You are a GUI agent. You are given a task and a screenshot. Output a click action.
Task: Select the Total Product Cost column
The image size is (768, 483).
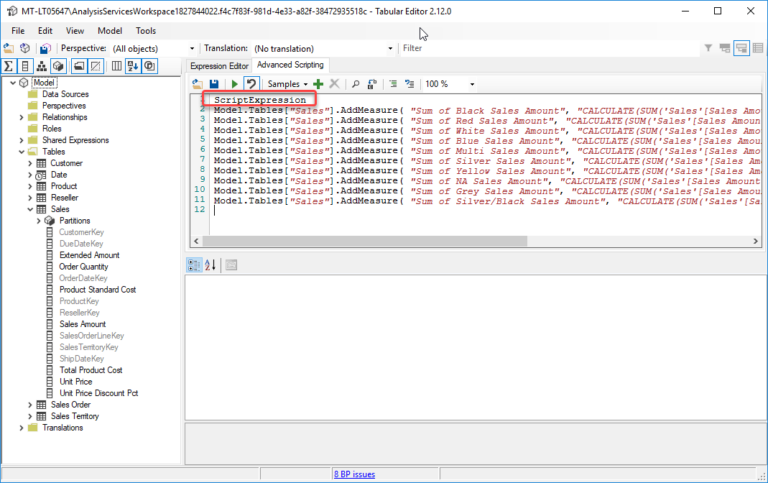91,370
